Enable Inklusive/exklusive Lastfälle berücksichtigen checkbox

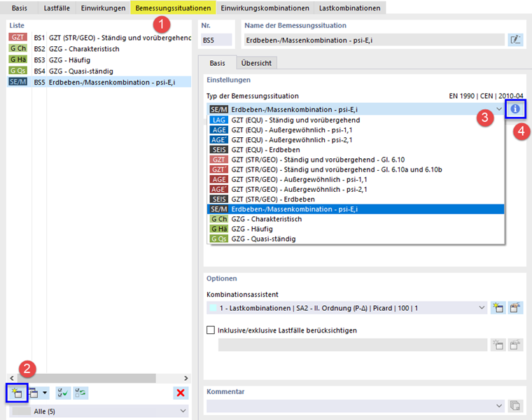(x=211, y=330)
